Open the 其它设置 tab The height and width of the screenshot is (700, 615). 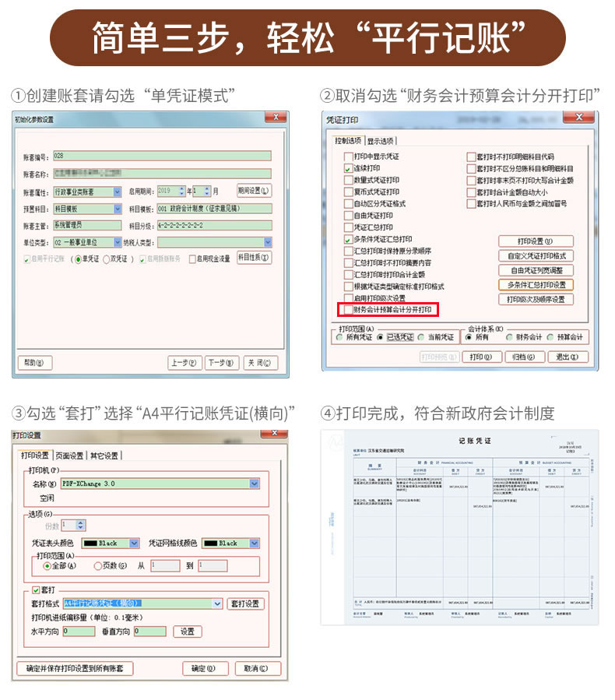pos(104,456)
